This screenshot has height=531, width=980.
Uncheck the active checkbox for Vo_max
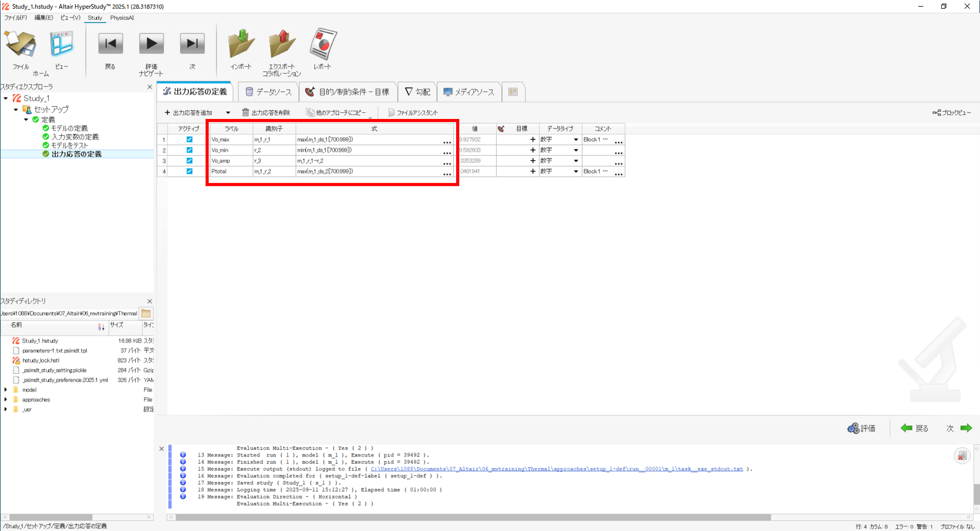(x=189, y=139)
